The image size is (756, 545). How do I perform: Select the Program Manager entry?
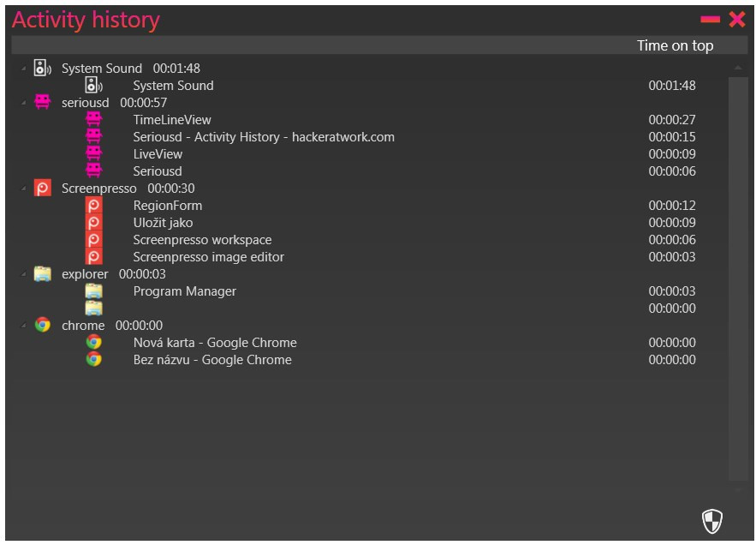click(185, 291)
